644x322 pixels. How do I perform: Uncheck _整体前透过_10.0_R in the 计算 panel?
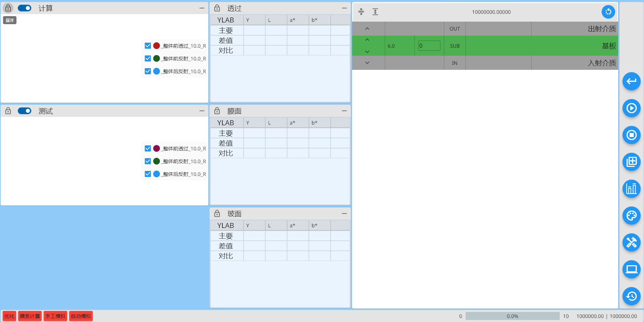click(147, 45)
